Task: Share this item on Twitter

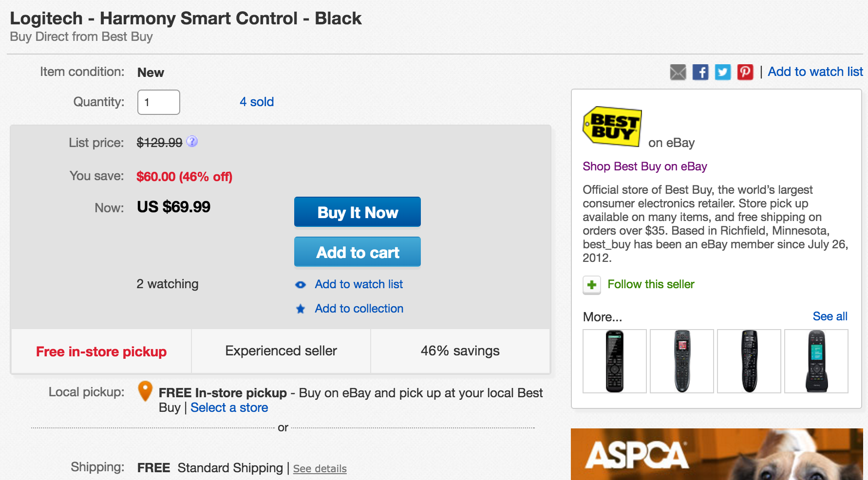Action: 723,72
